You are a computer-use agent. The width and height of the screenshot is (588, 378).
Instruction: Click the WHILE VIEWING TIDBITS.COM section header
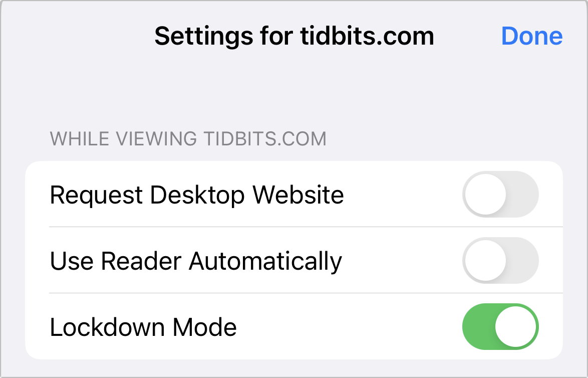tap(188, 139)
